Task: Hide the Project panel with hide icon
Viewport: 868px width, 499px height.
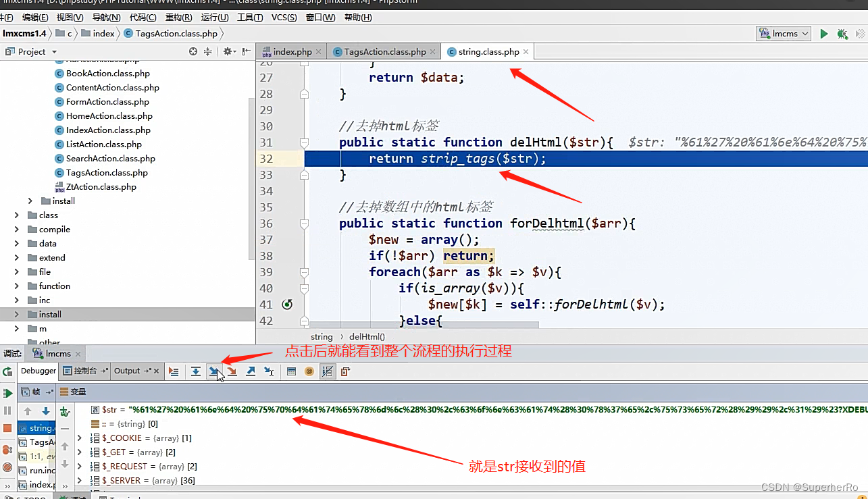Action: [x=245, y=51]
